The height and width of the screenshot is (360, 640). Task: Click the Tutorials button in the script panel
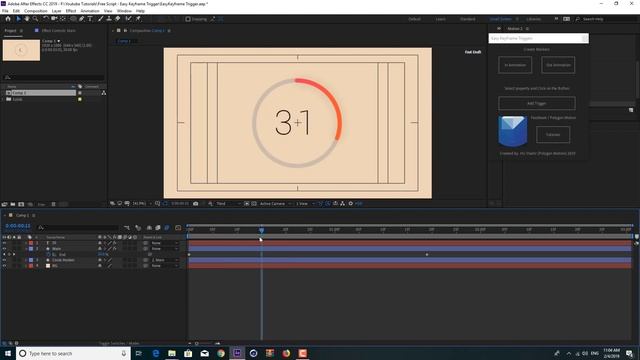553,135
